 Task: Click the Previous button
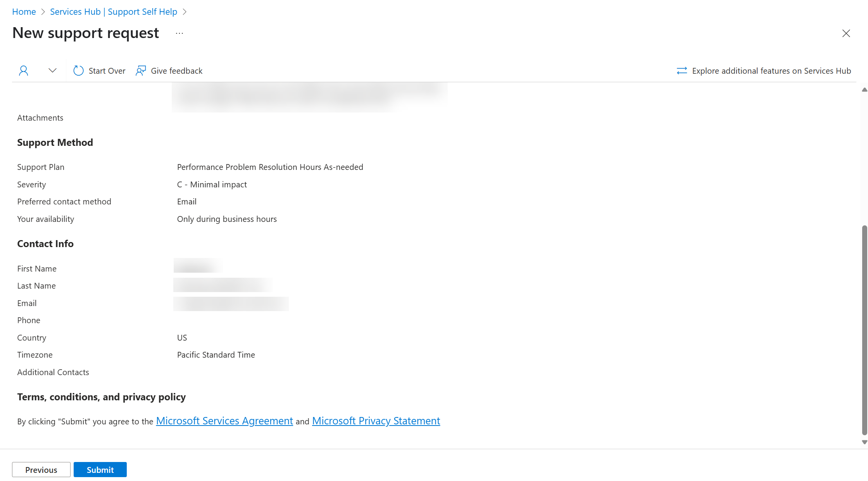tap(41, 470)
